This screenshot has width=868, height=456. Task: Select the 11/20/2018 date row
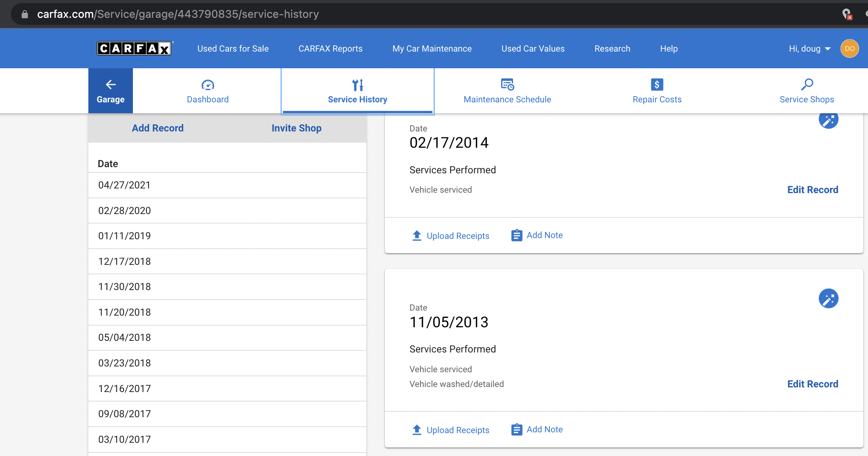click(227, 312)
